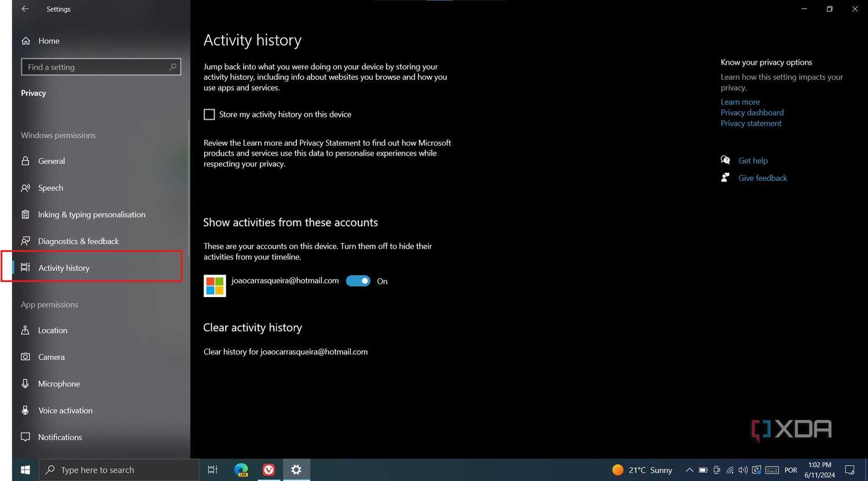Focus the Find a setting field
Viewport: 868px width, 481px height.
pyautogui.click(x=101, y=67)
